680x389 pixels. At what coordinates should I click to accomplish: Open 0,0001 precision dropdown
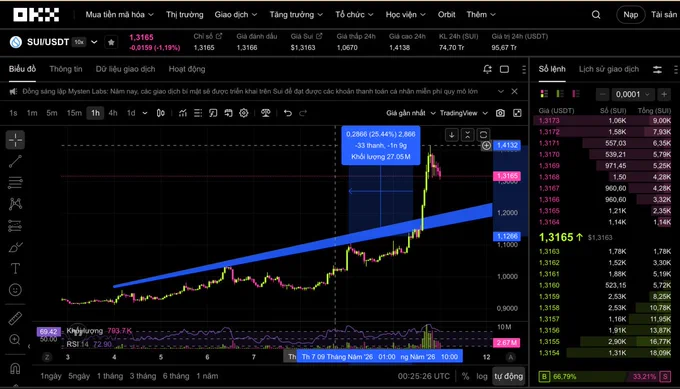coord(633,94)
